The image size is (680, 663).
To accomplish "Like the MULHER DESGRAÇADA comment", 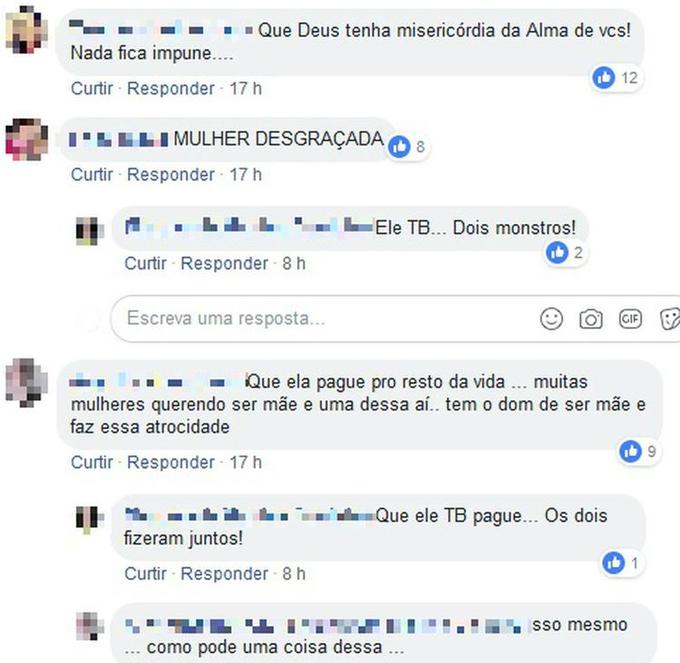I will point(92,175).
